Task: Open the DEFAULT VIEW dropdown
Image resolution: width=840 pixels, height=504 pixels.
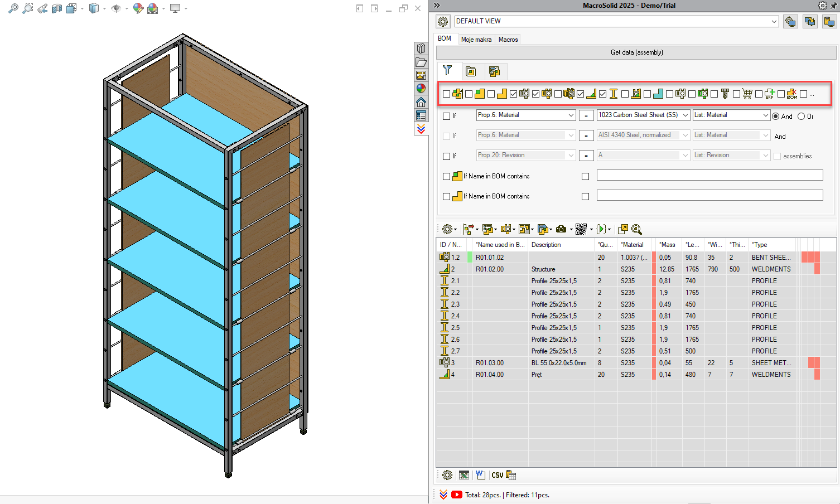Action: point(774,22)
